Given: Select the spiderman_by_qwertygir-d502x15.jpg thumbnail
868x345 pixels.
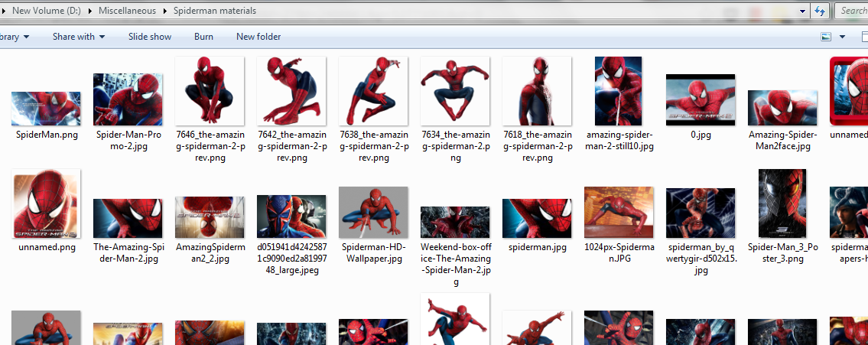Looking at the screenshot, I should [701, 213].
